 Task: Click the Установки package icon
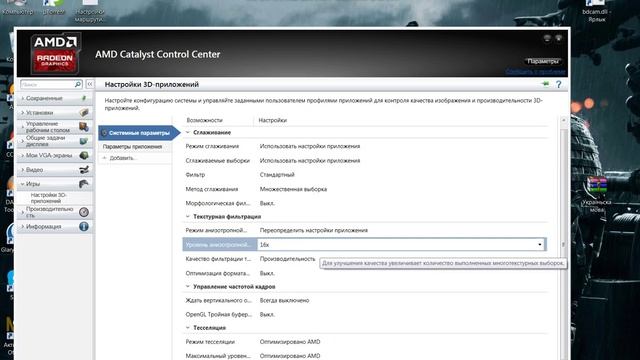tap(84, 112)
